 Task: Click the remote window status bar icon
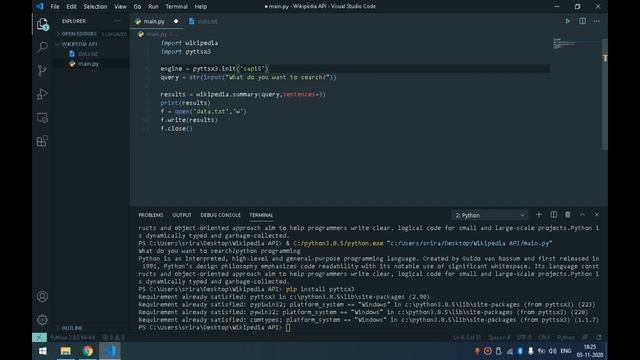40,337
